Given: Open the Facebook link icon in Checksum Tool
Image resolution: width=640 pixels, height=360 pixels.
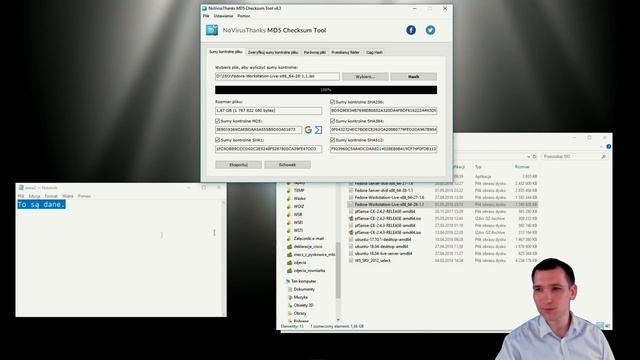Looking at the screenshot, I should click(x=411, y=30).
